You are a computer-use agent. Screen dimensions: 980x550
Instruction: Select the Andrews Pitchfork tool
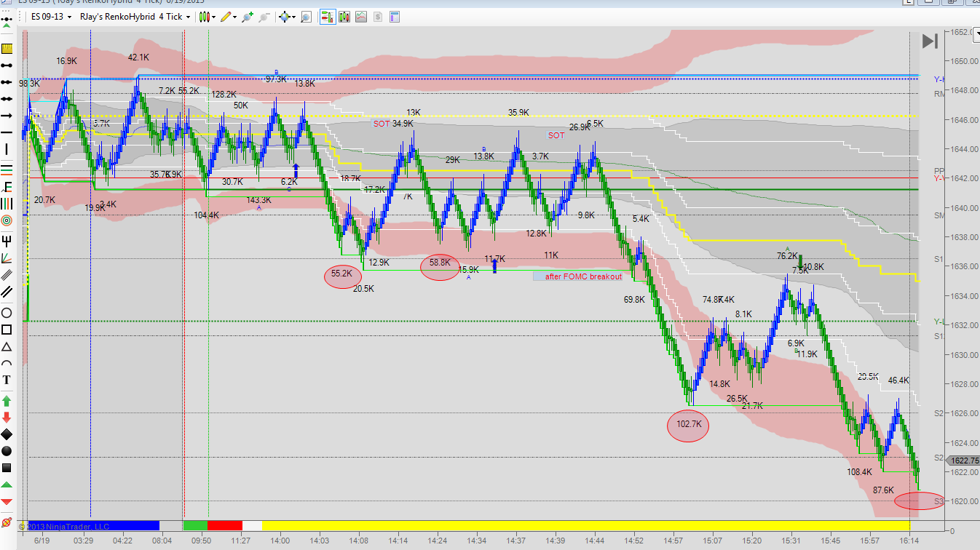(x=7, y=240)
